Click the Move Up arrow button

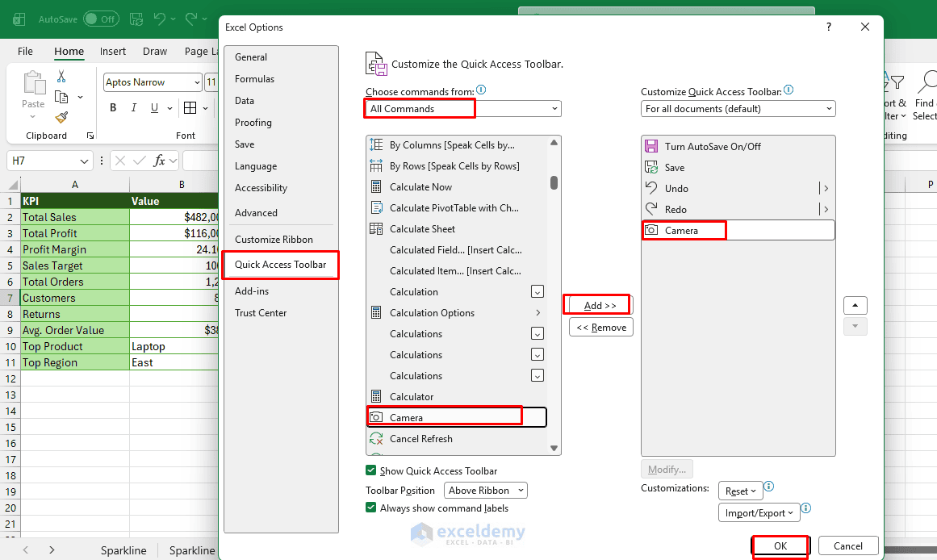[x=855, y=305]
